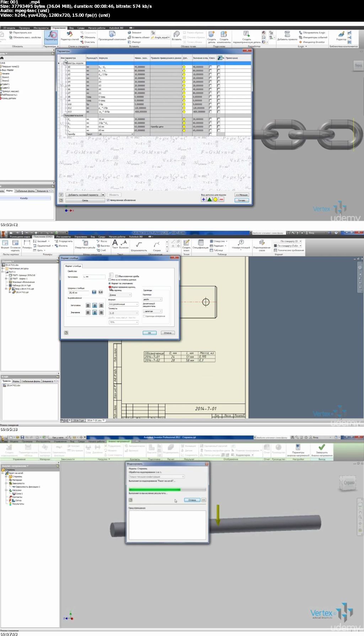Screen dimensions: 364x636
Task: Open Размещение видов ribbon tab
Action: (x=20, y=236)
